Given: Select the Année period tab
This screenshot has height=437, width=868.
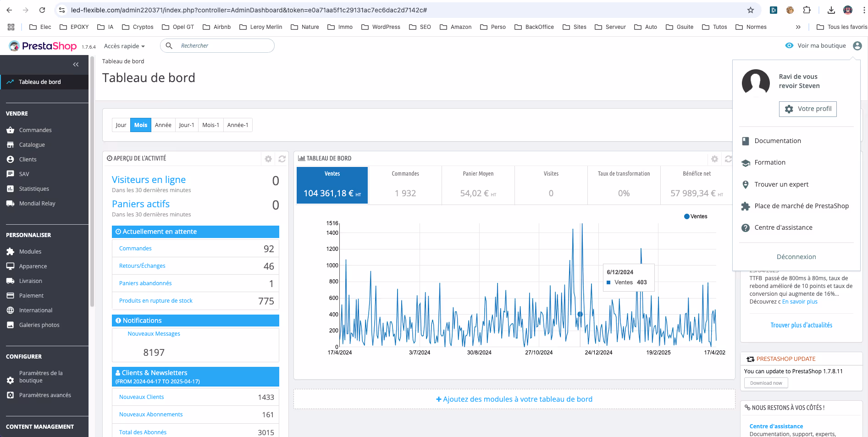Looking at the screenshot, I should 163,125.
